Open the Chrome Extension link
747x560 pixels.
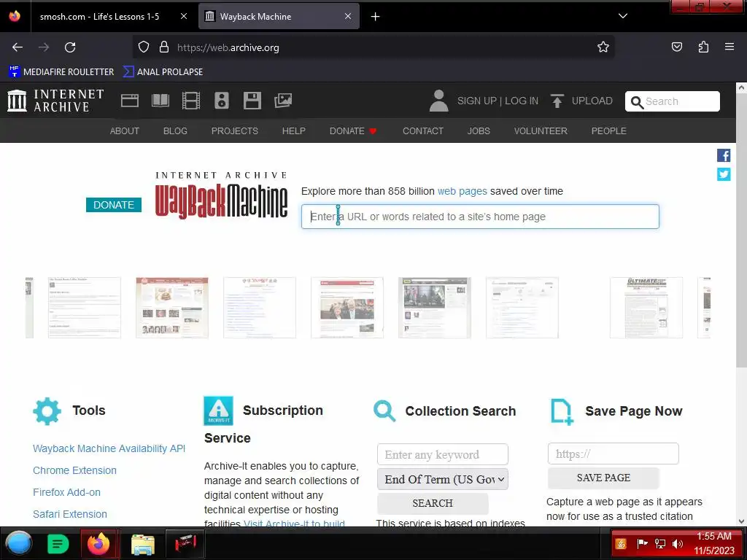(x=75, y=470)
